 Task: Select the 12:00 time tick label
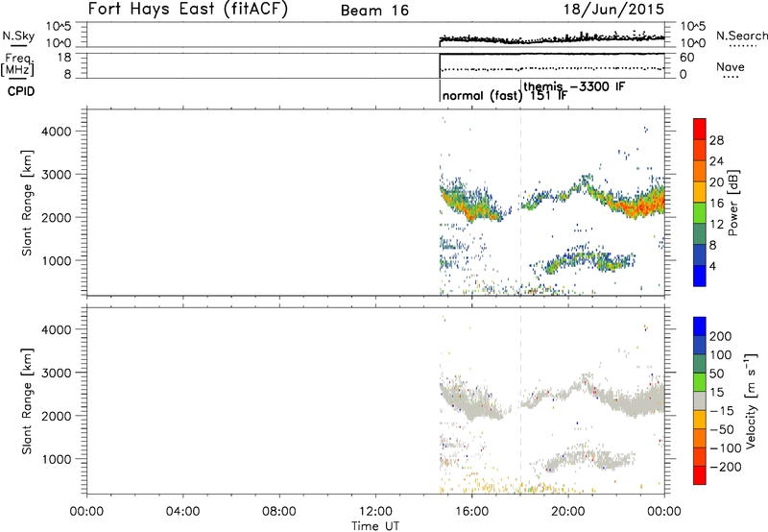coord(375,512)
